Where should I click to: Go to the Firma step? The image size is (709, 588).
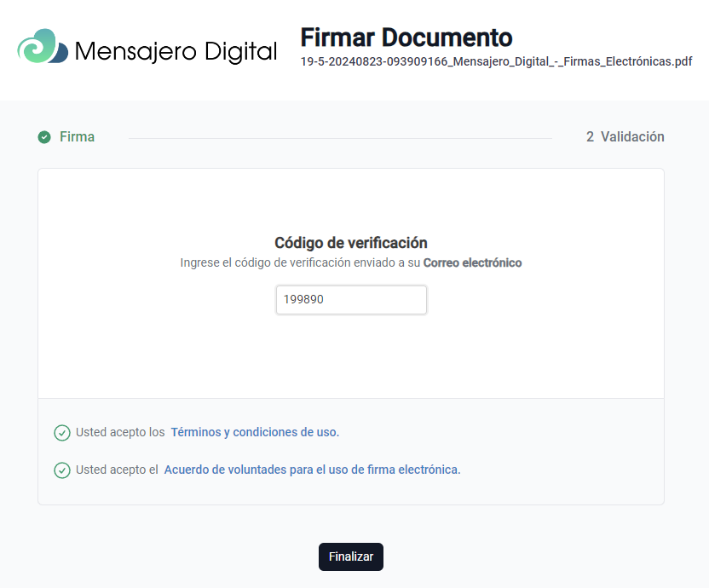(x=77, y=137)
